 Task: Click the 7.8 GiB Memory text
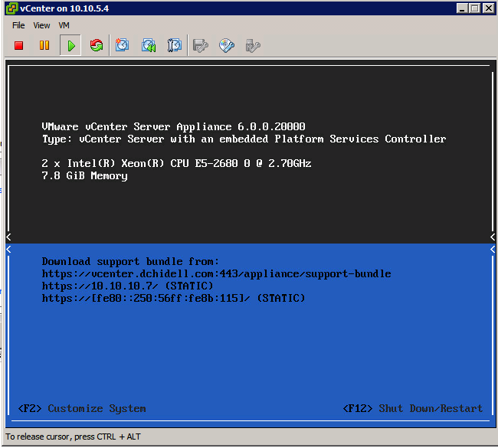pos(85,176)
